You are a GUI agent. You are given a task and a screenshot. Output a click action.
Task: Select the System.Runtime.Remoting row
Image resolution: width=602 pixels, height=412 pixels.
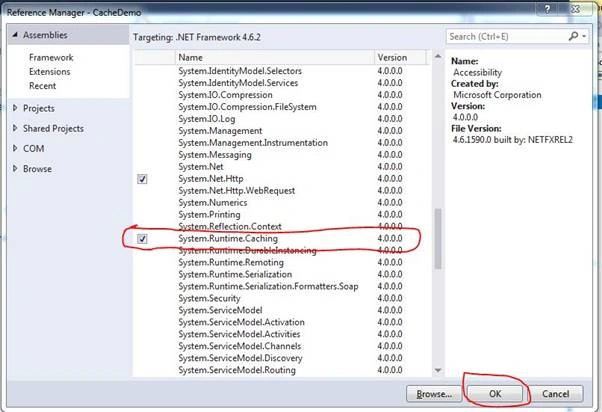pyautogui.click(x=281, y=263)
